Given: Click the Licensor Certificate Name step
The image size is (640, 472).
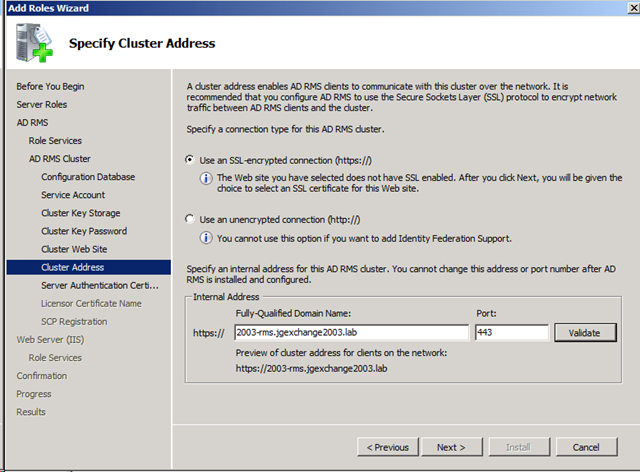Looking at the screenshot, I should [91, 303].
